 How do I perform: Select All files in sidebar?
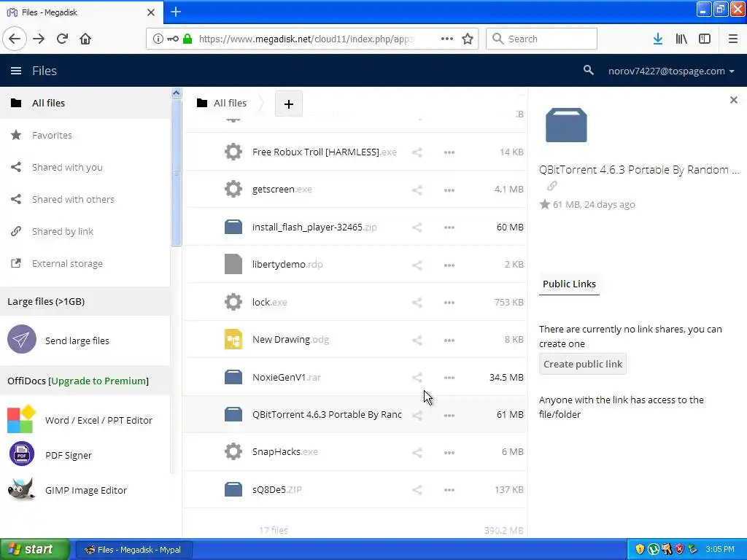(85, 103)
